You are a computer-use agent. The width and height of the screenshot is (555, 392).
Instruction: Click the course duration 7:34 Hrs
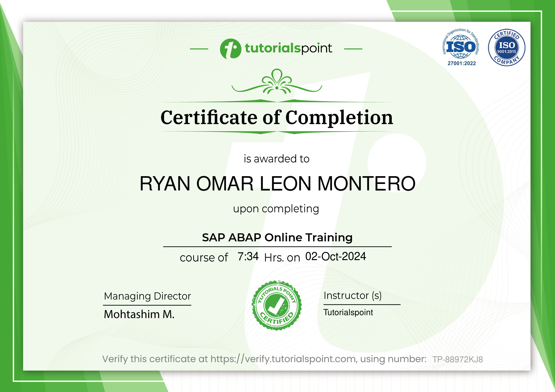point(248,257)
